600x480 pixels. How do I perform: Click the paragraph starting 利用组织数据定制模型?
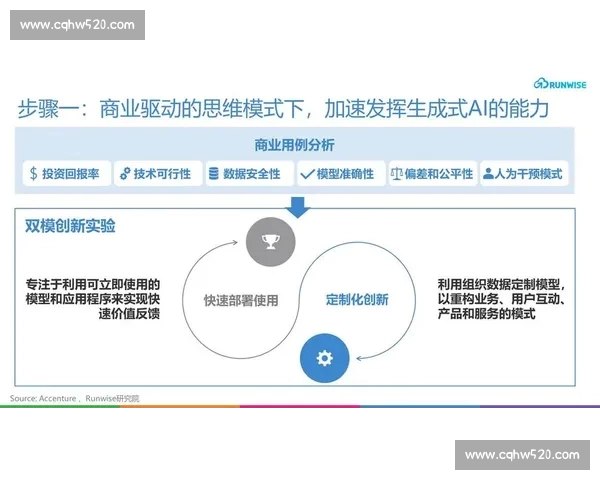501,299
